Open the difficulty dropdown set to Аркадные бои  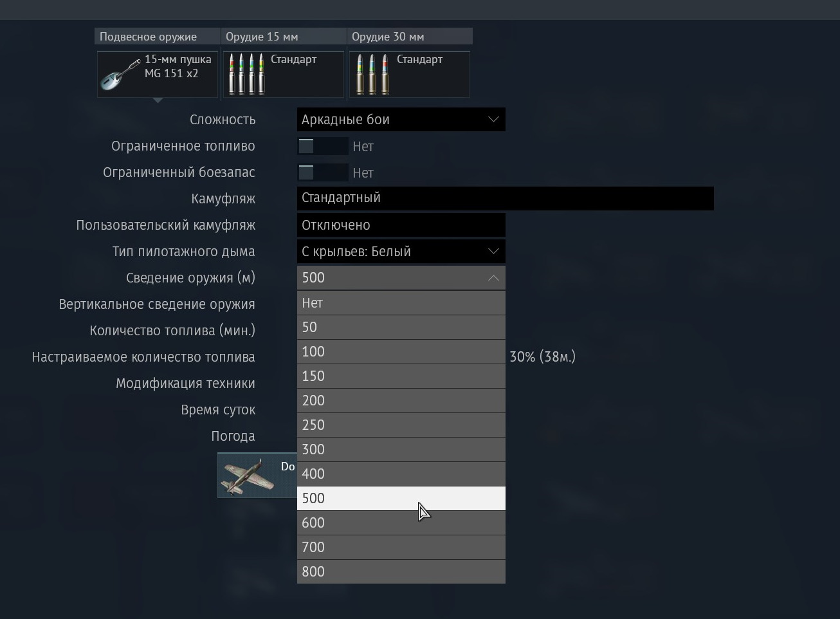coord(401,120)
